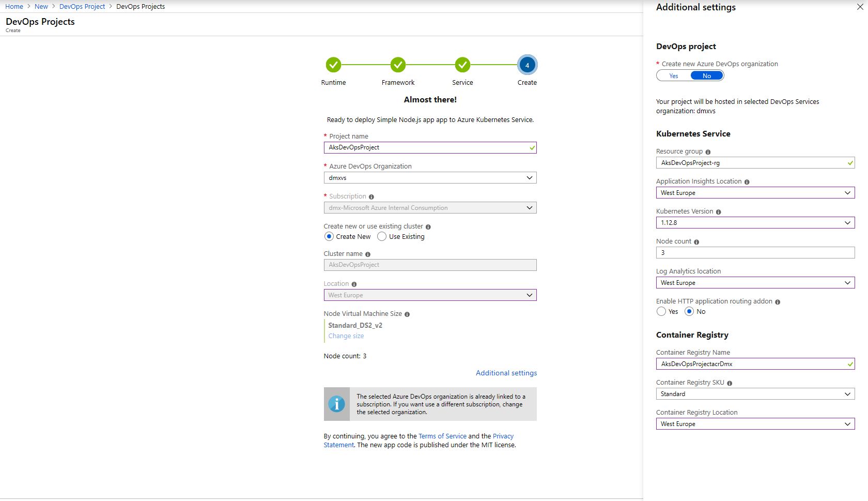Click the Project name input field
The height and width of the screenshot is (501, 868).
pos(430,148)
